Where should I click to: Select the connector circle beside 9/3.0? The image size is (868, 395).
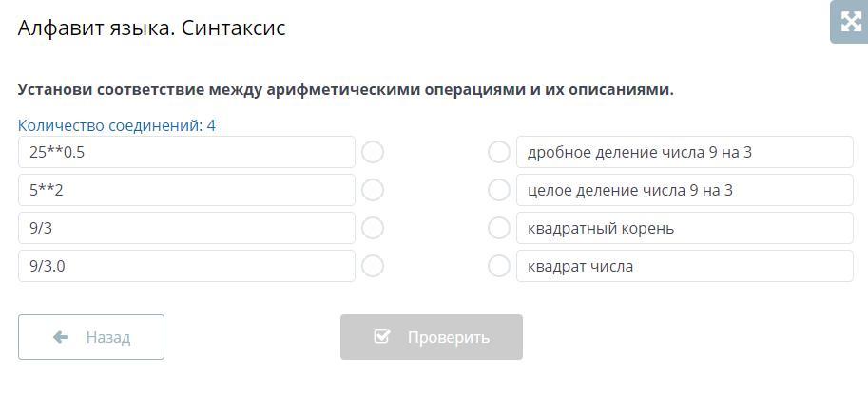[373, 266]
